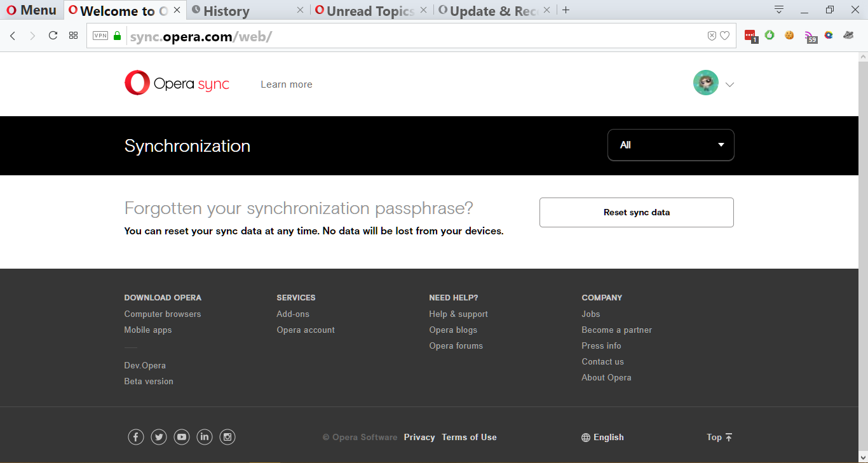Open Opera's Facebook page icon
This screenshot has height=463, width=868.
click(135, 437)
